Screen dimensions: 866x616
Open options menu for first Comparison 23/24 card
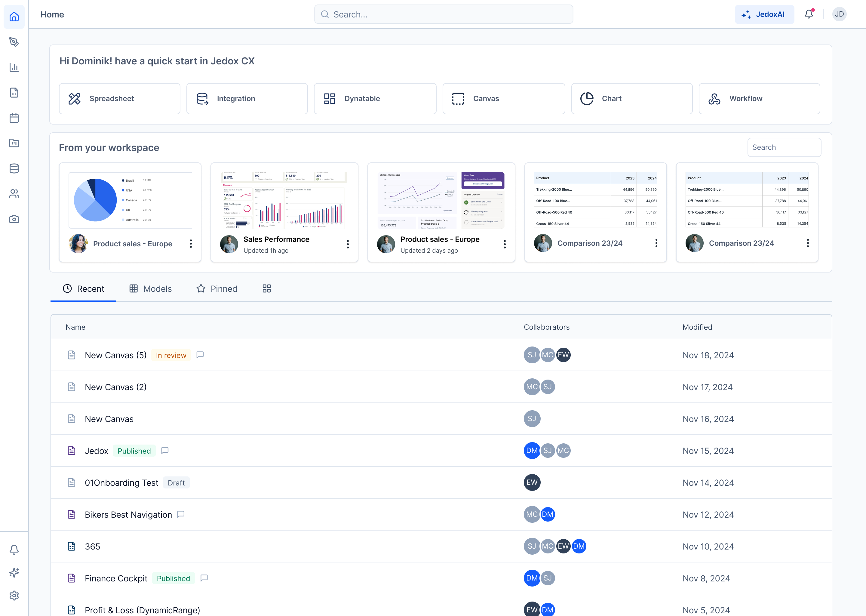point(656,243)
